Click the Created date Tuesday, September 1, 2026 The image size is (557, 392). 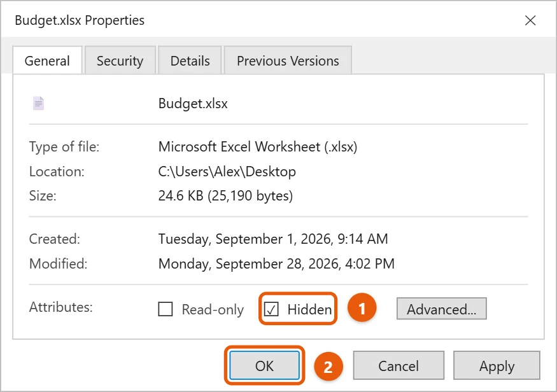click(273, 239)
